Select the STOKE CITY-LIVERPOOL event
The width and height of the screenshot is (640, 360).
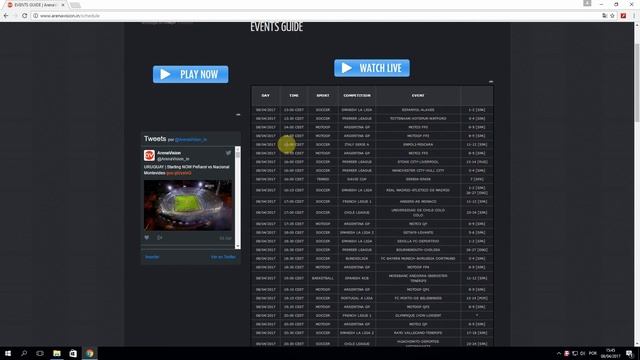418,162
